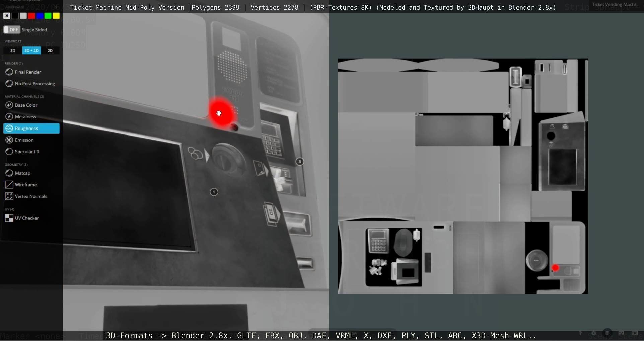Pick the green wireframe color swatch
Screen dimensions: 644x341
[48, 16]
